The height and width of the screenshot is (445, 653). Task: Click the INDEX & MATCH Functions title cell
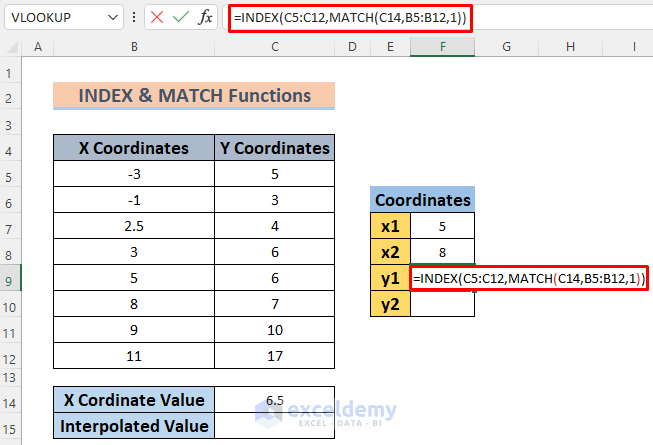pos(194,96)
